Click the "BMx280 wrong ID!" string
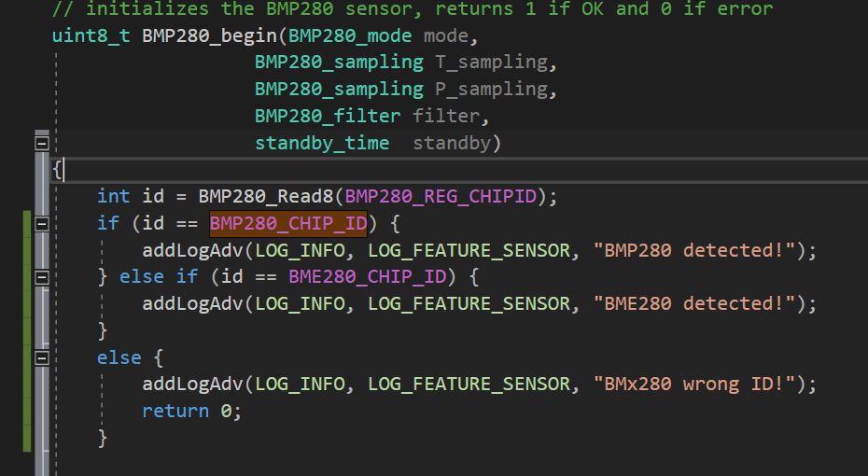 coord(694,385)
